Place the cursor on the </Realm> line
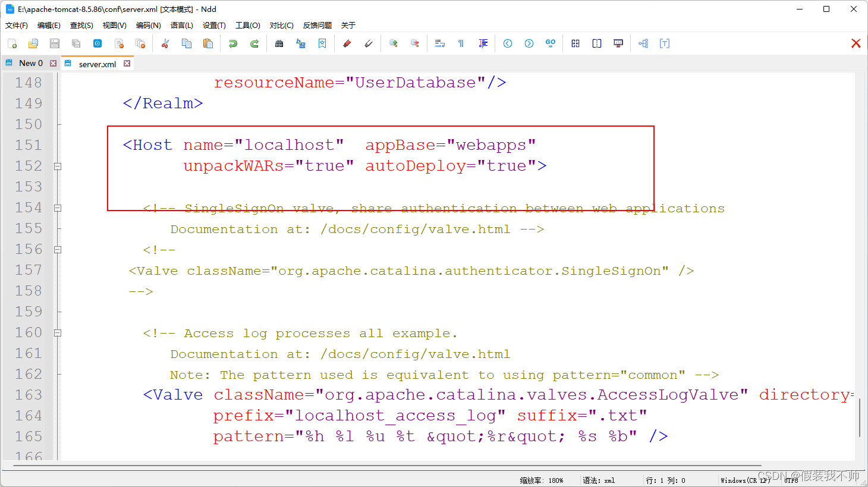The image size is (868, 487). (163, 103)
